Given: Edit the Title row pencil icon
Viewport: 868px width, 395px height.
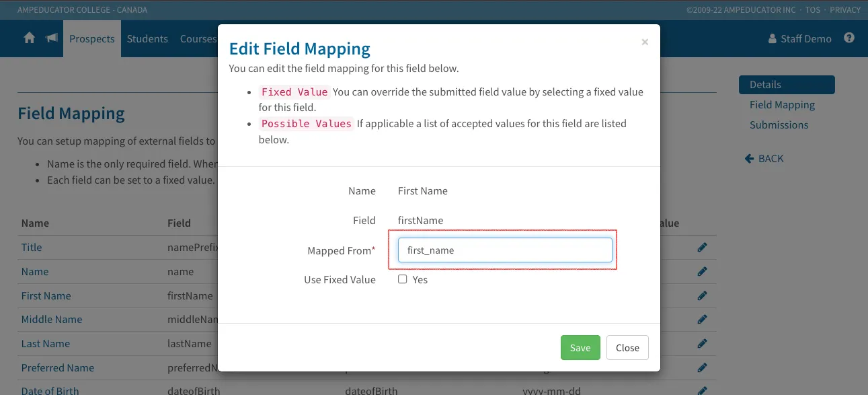Looking at the screenshot, I should (x=703, y=248).
